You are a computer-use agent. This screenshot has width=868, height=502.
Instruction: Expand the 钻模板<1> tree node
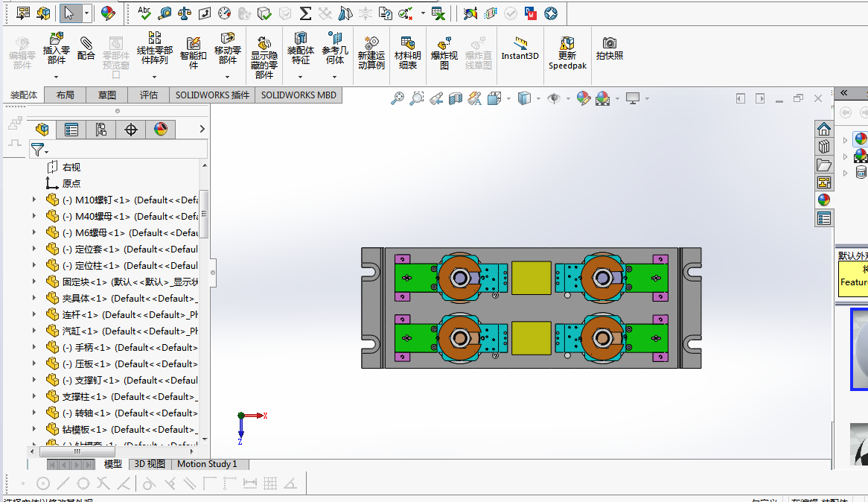[x=33, y=429]
